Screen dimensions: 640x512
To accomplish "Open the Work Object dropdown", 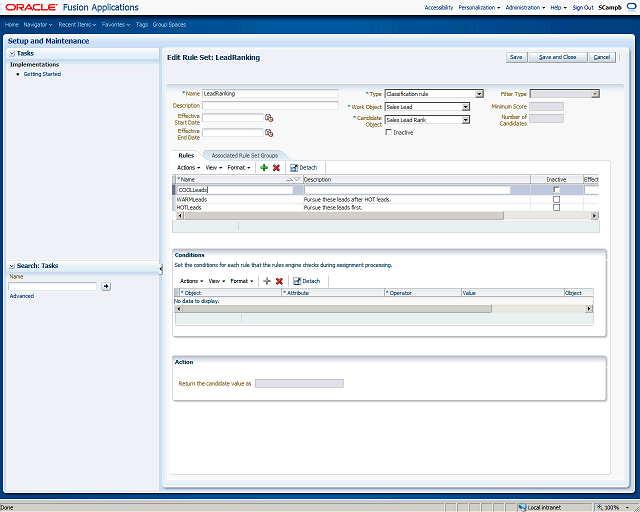I will click(465, 107).
